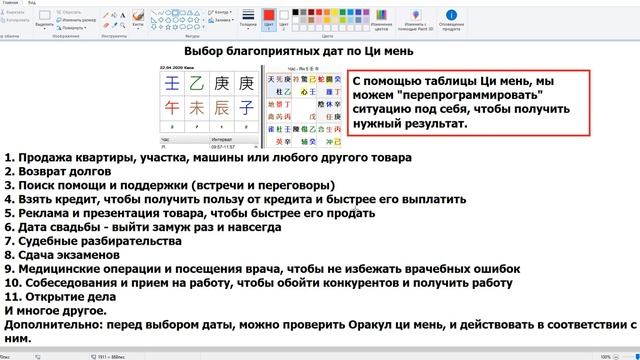This screenshot has height=360, width=640.
Task: Pick the orange color swatch
Action: (327, 12)
